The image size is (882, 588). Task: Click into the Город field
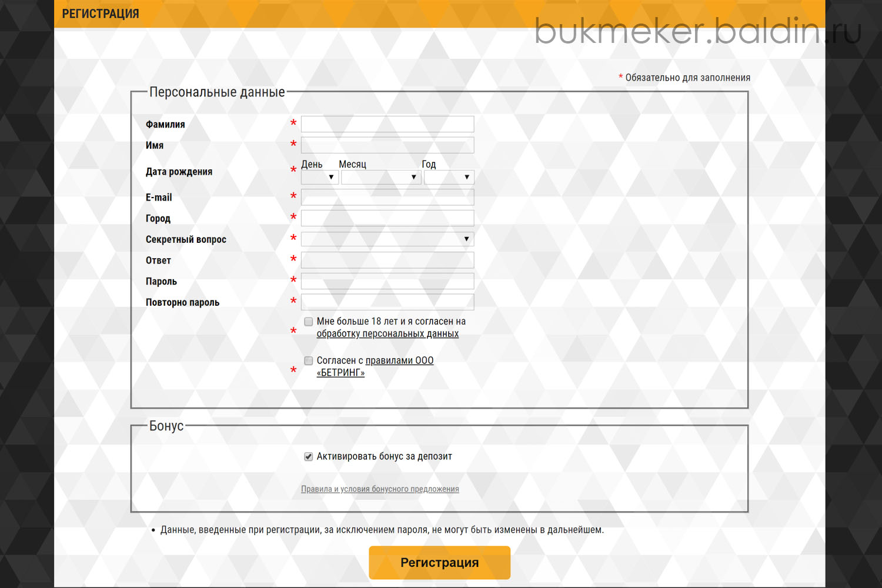coord(387,218)
